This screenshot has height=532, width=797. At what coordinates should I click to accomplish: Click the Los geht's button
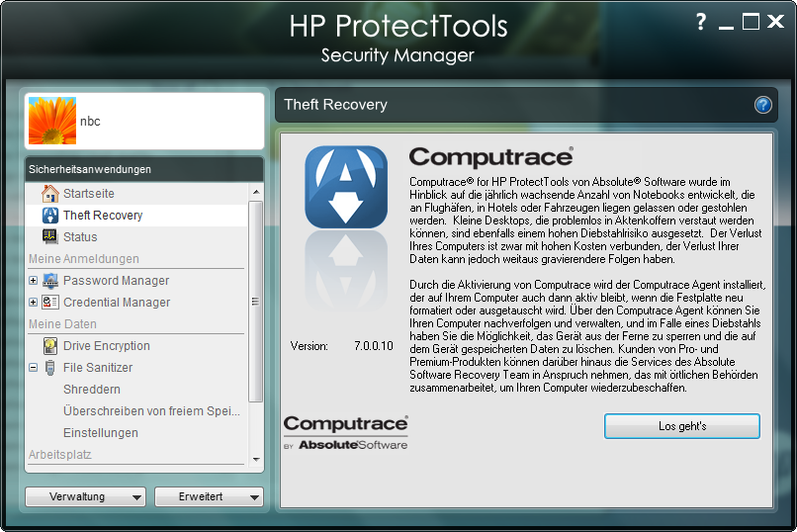682,426
